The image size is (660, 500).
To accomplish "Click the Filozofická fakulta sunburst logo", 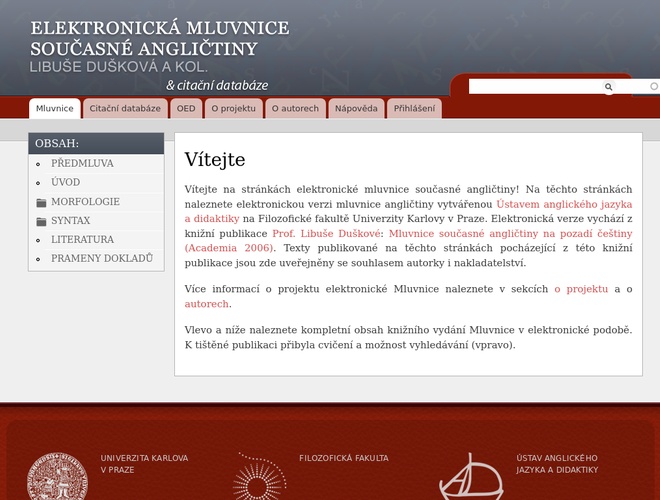I will coord(260,478).
